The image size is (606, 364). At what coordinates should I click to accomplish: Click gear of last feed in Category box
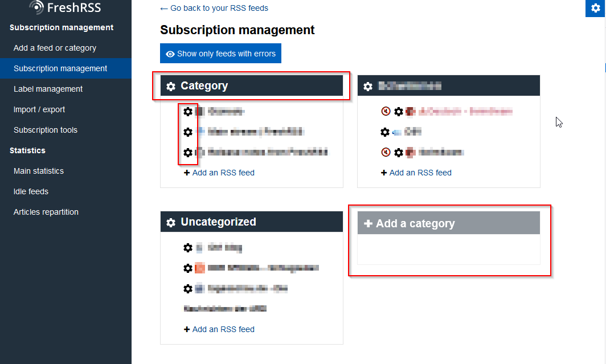pos(188,153)
